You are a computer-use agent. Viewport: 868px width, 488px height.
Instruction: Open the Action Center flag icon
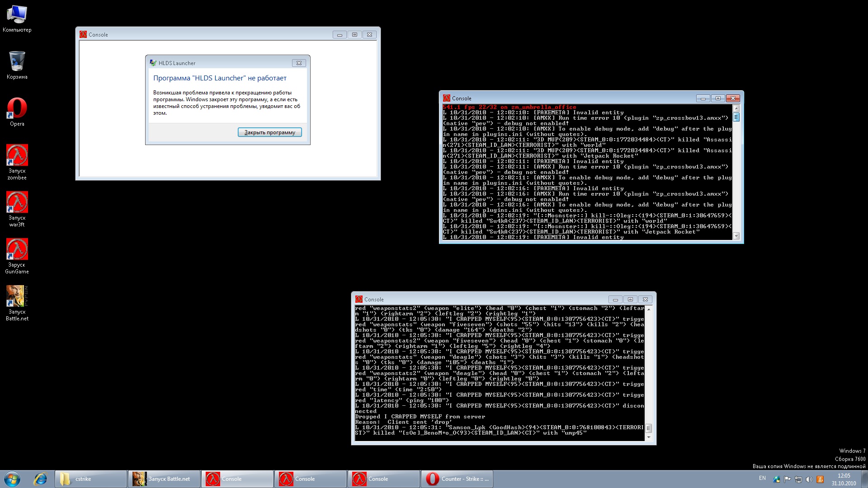coord(788,479)
